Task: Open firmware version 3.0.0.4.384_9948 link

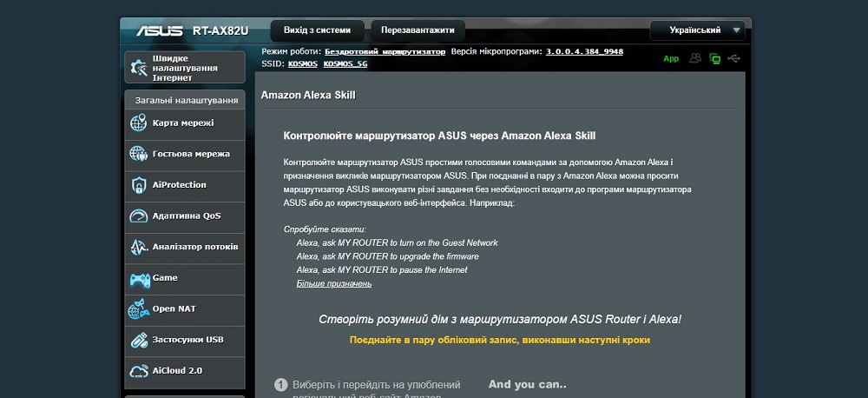Action: [584, 51]
